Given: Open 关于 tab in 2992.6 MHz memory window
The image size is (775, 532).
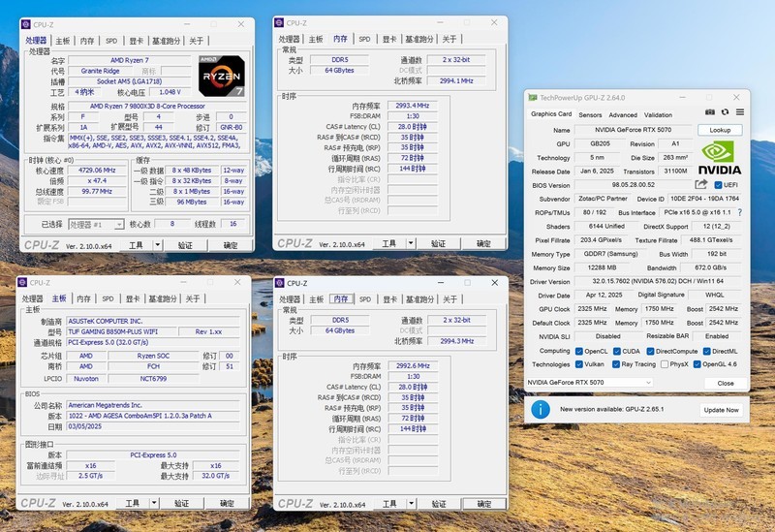Looking at the screenshot, I should pos(449,299).
